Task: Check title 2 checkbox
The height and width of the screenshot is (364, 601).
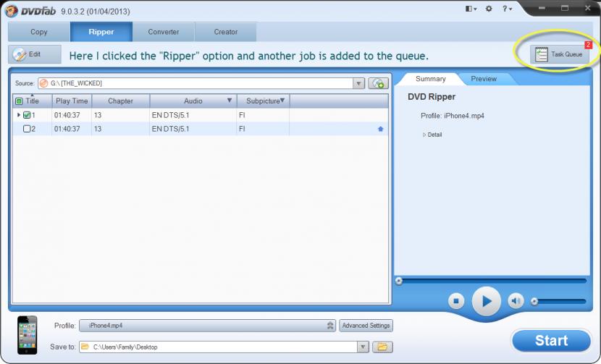Action: [x=27, y=129]
